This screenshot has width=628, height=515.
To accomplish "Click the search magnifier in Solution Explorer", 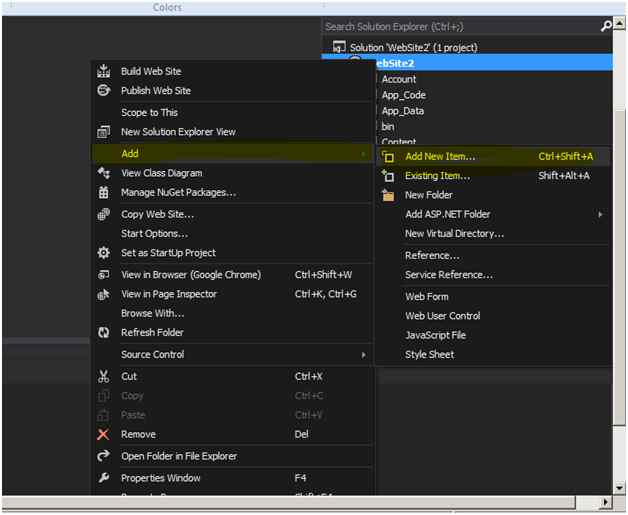I will (606, 27).
